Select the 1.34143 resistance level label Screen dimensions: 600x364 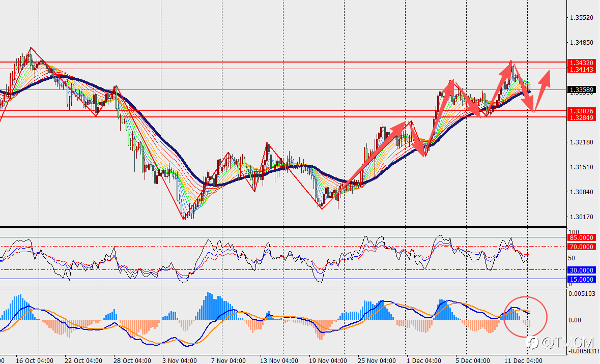(581, 69)
